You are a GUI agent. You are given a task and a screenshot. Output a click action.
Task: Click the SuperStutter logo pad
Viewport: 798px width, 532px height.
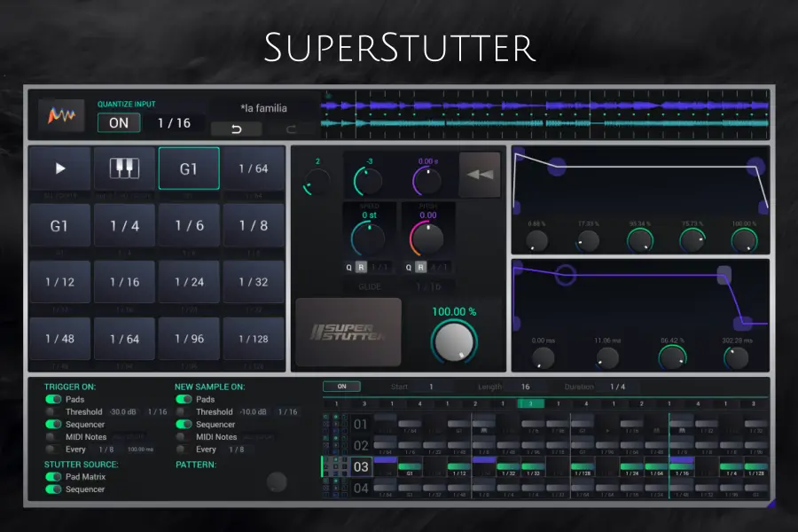348,332
